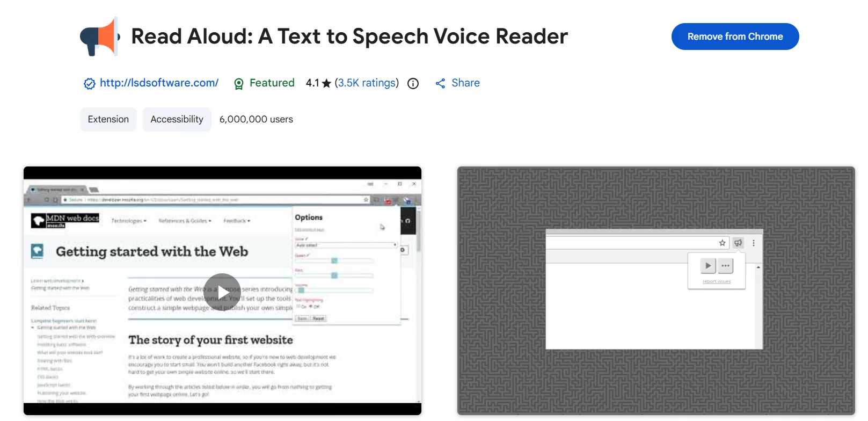Click the Featured award ribbon icon
868x421 pixels.
239,83
